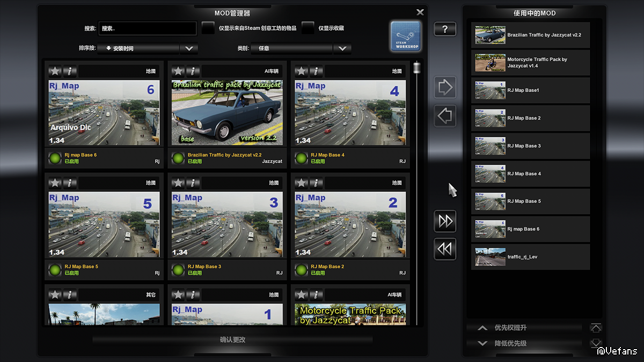Click the double left arrow deactivate-all button

tap(445, 249)
